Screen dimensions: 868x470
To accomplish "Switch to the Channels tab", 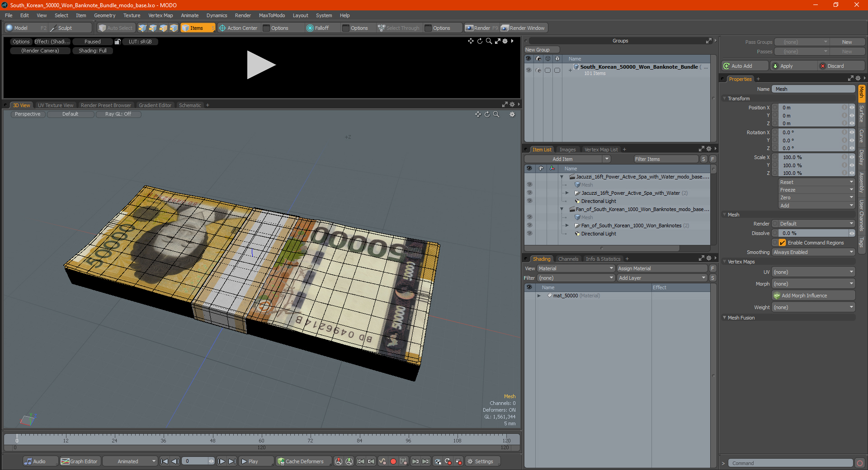I will pos(568,259).
